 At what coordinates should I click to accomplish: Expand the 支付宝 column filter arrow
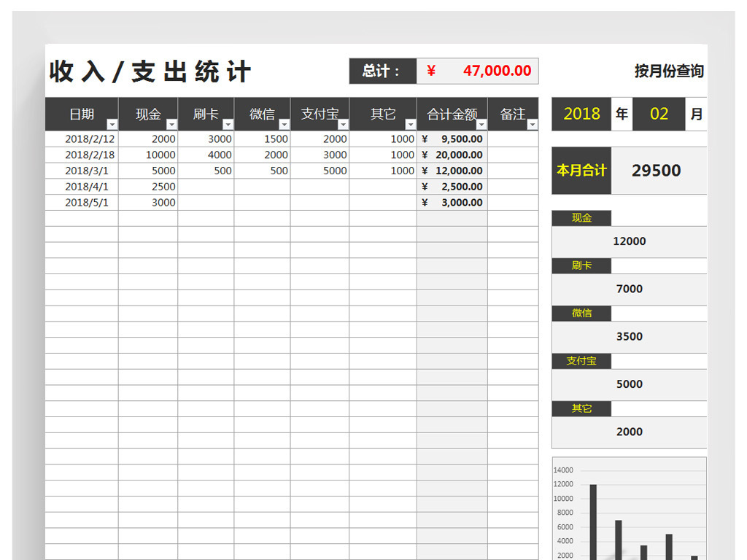point(343,125)
